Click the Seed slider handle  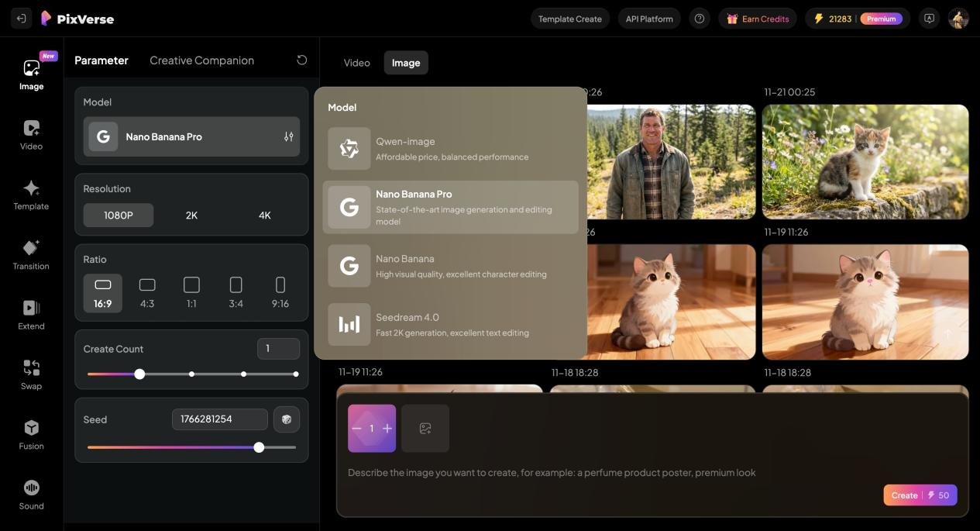259,447
